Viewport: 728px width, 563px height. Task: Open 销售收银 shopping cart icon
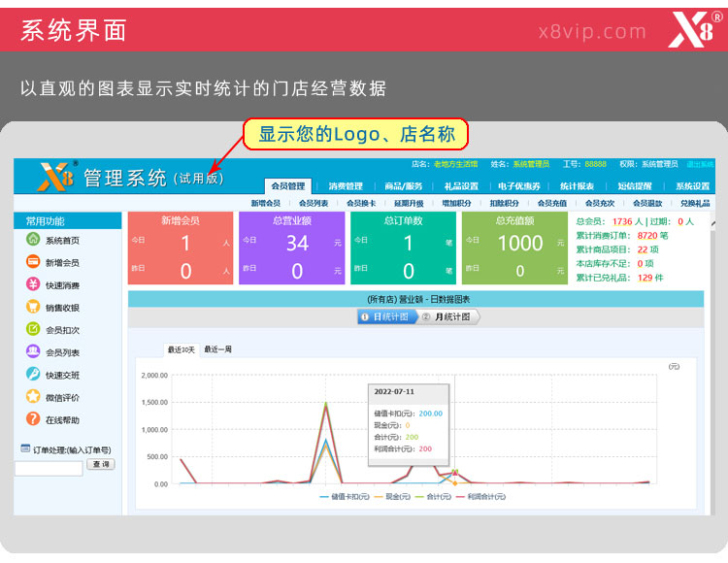coord(33,307)
